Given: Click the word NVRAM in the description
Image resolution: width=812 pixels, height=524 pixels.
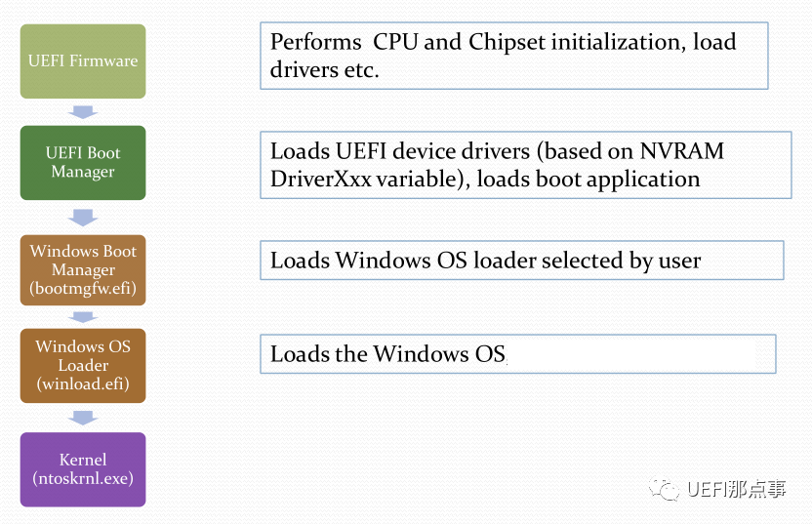Looking at the screenshot, I should (x=681, y=151).
